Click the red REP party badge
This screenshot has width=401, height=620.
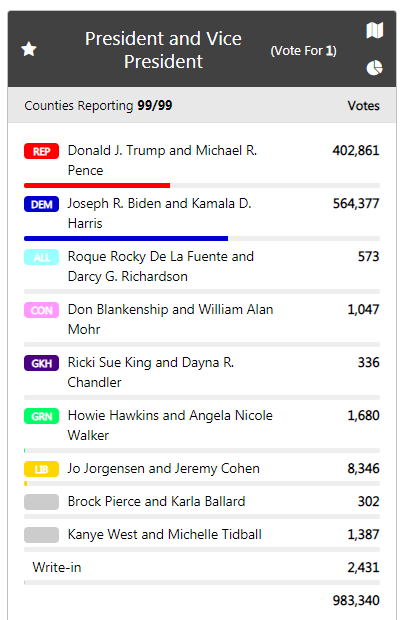(x=42, y=151)
